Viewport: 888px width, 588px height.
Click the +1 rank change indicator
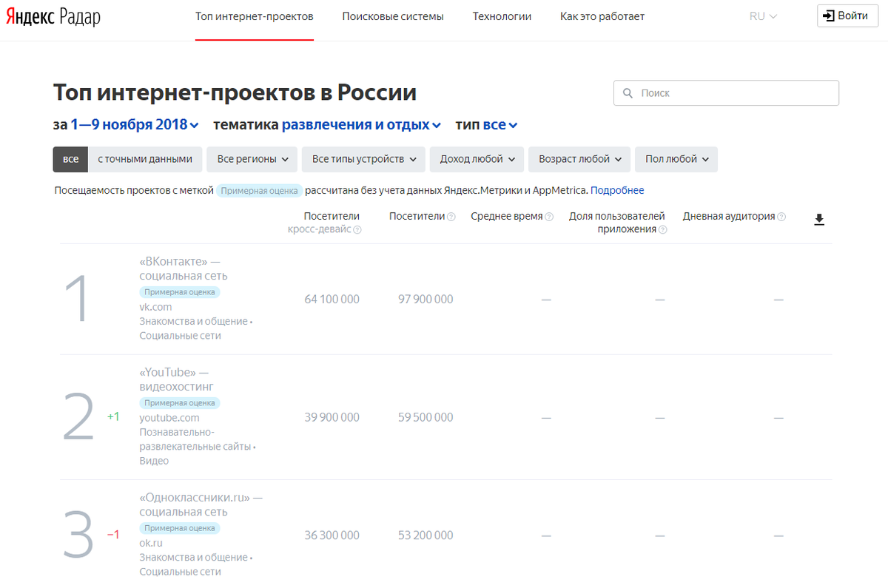(x=113, y=417)
